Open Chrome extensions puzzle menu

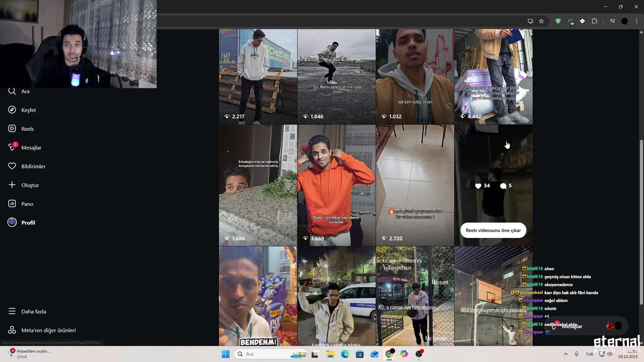(x=595, y=21)
